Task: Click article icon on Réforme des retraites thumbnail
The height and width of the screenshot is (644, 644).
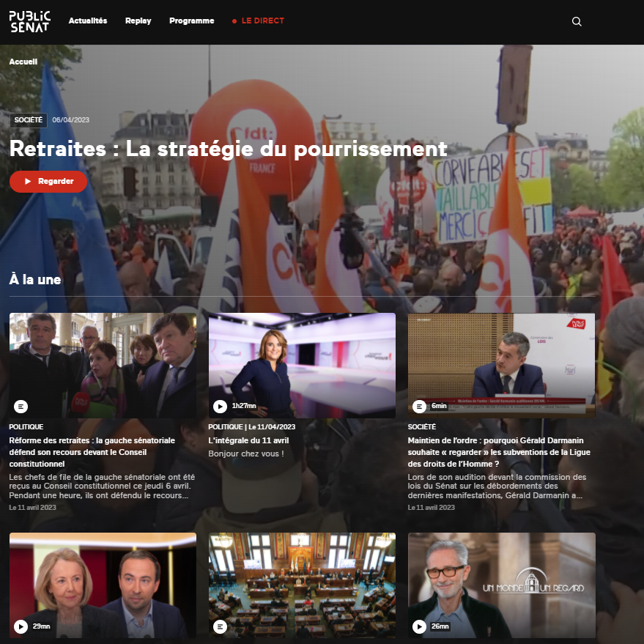Action: [x=21, y=406]
